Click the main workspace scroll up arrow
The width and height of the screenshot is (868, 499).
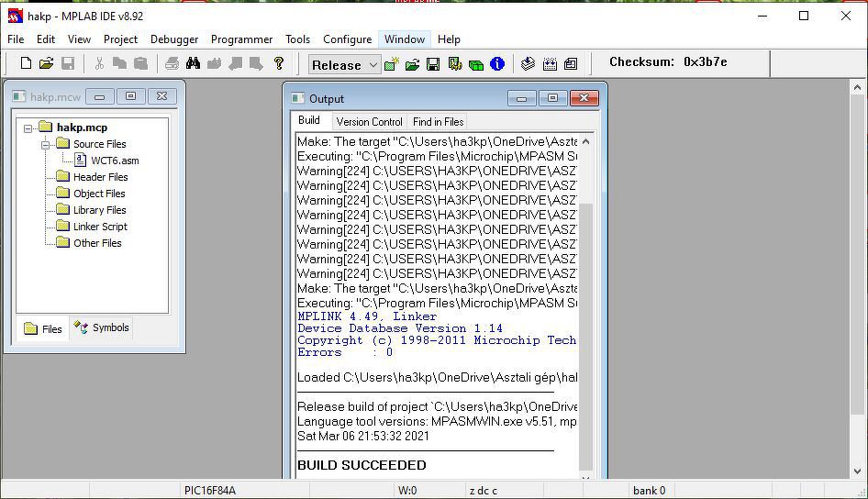click(x=857, y=87)
